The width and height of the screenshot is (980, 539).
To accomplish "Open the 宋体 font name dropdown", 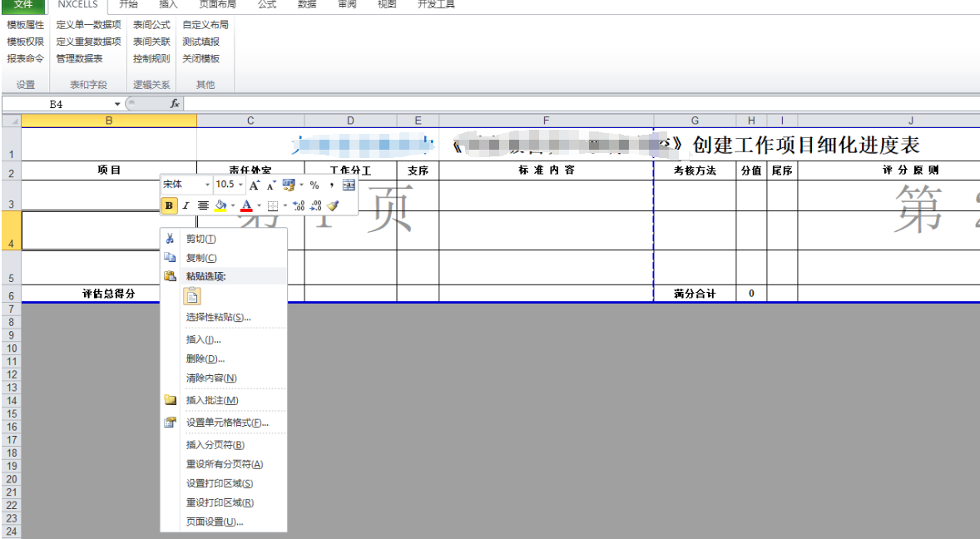I will point(208,185).
